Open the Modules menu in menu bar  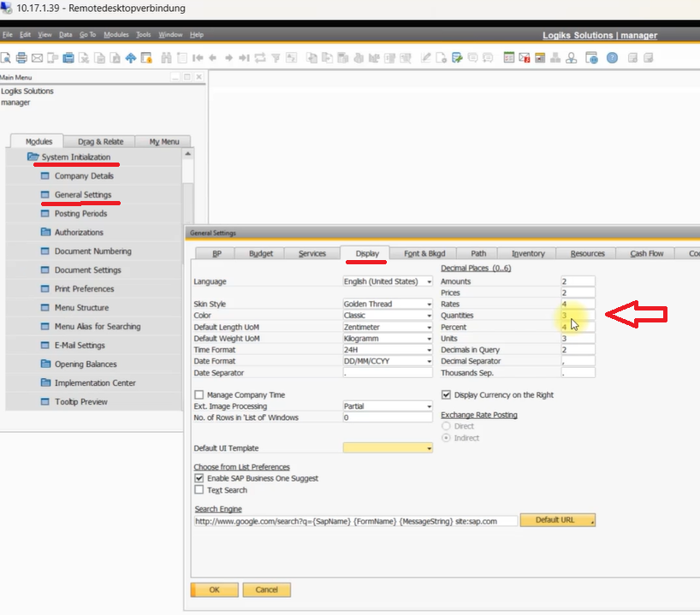(x=116, y=35)
